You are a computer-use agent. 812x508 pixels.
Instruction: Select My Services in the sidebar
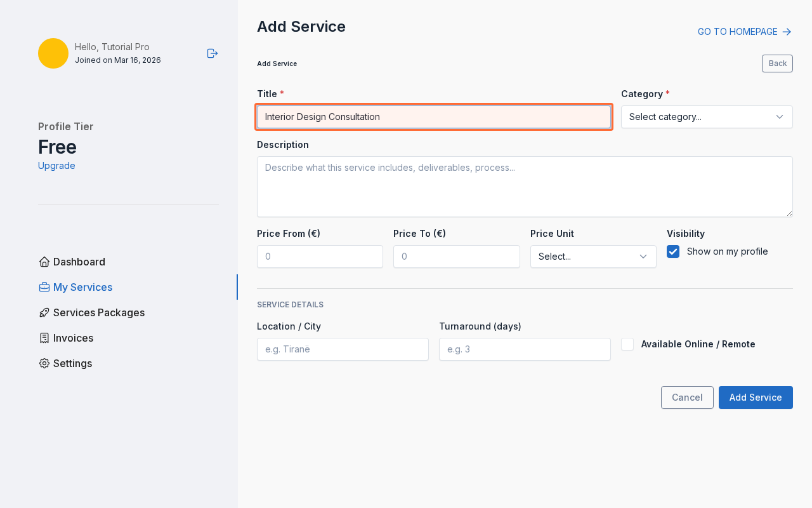83,287
